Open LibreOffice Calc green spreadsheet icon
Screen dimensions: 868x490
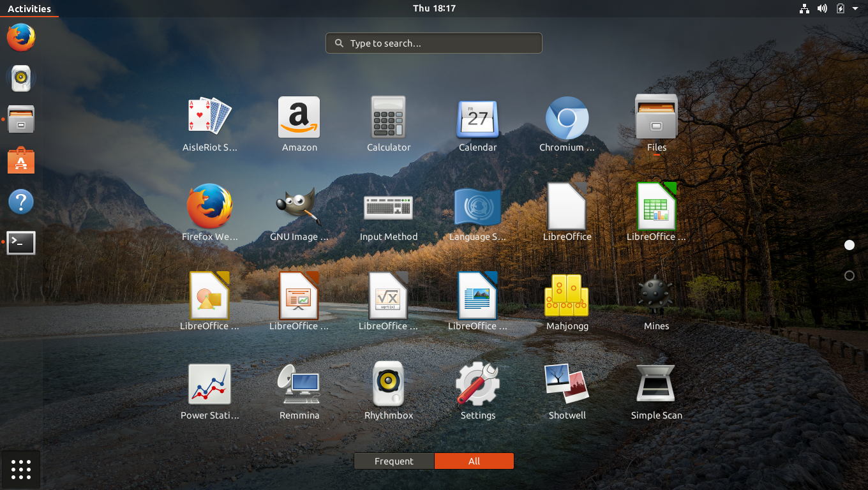click(x=656, y=206)
